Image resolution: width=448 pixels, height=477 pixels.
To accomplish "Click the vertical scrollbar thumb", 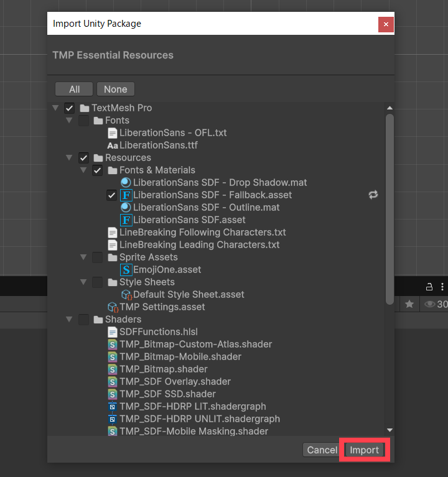I will (390, 210).
